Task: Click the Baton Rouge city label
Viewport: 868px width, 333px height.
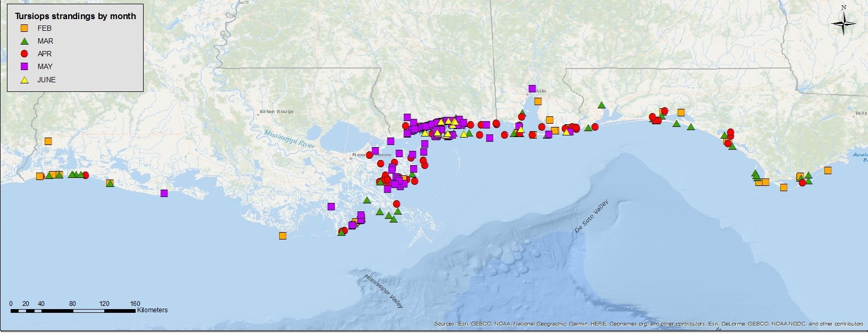Action: [x=276, y=112]
